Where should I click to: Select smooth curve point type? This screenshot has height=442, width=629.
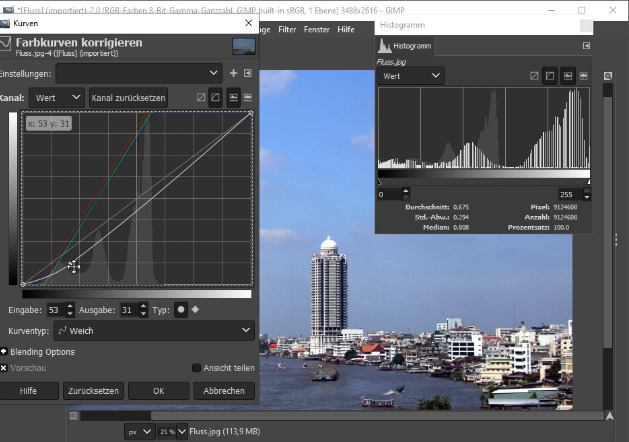[181, 310]
